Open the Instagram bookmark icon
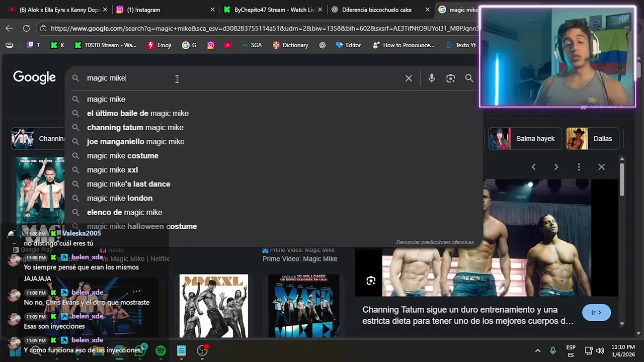 pos(211,45)
